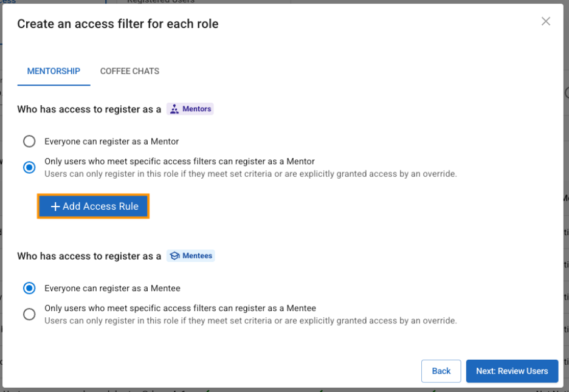Screen dimensions: 569x392
Task: Go back with the Back button
Action: tap(441, 371)
